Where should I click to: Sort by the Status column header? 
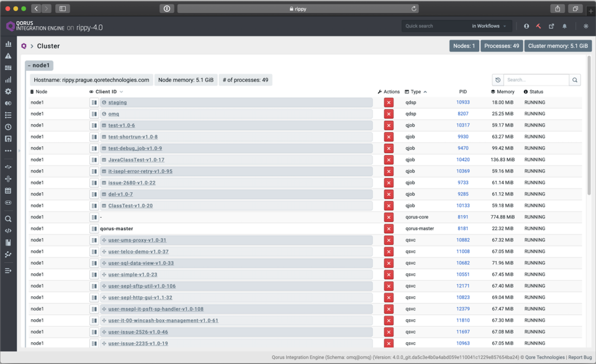tap(534, 92)
